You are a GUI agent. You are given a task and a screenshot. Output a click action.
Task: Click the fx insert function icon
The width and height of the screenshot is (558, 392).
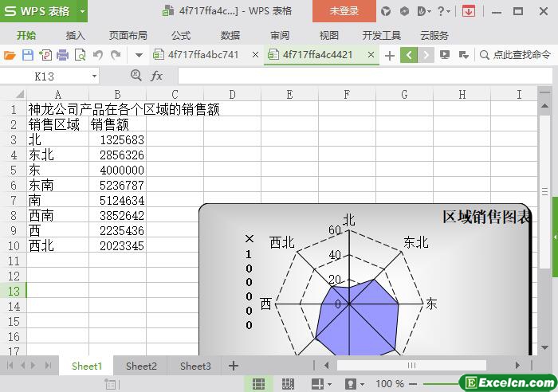156,76
